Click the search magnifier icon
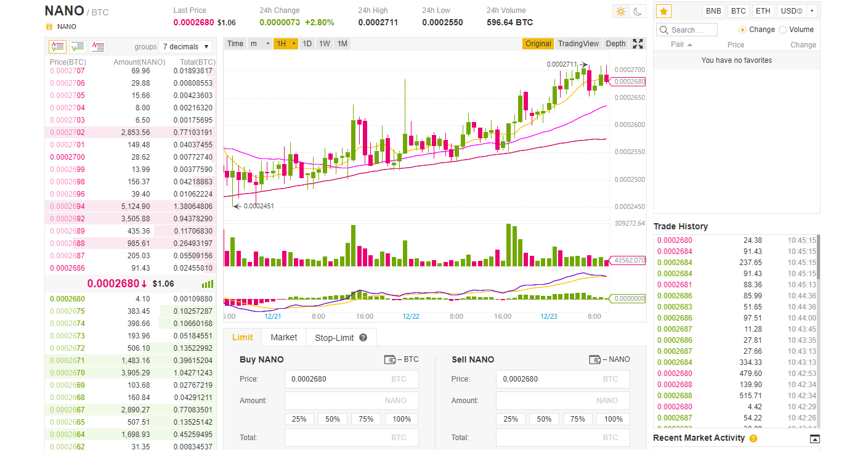868x450 pixels. coord(663,30)
